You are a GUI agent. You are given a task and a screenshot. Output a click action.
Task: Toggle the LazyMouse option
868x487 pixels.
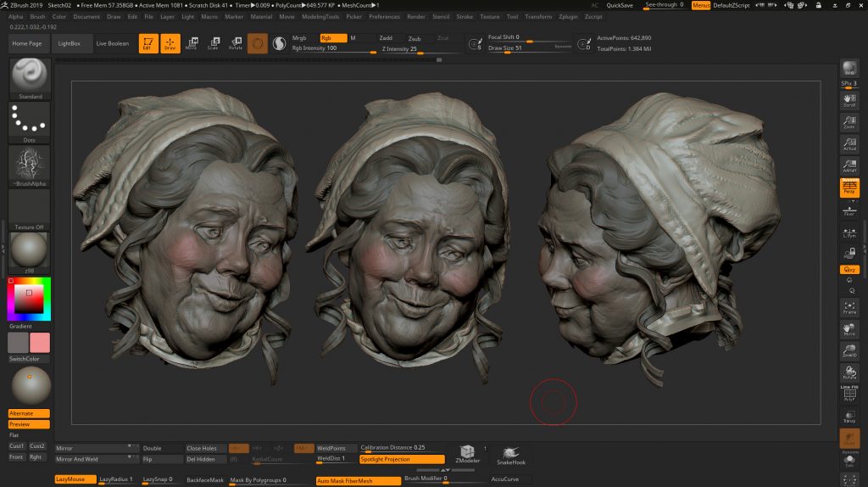click(x=75, y=479)
